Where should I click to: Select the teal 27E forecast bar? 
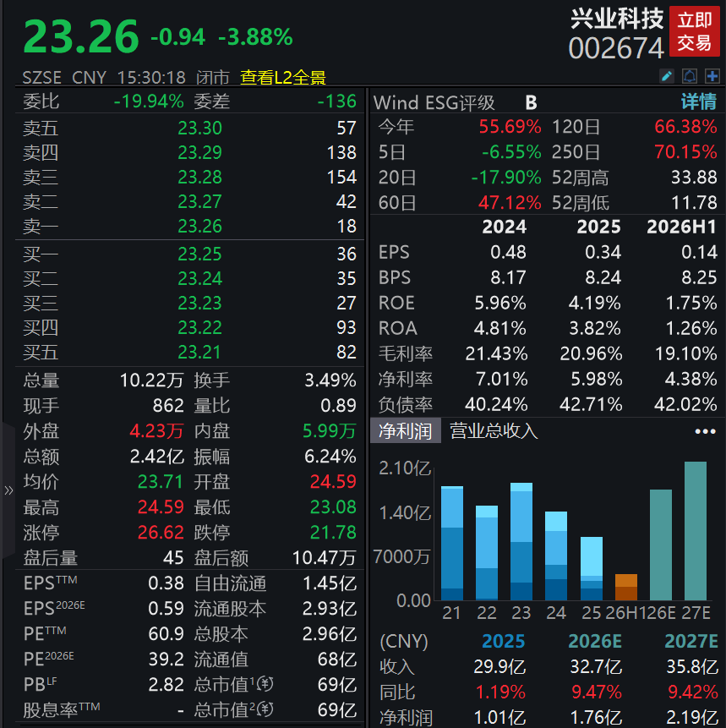(696, 531)
